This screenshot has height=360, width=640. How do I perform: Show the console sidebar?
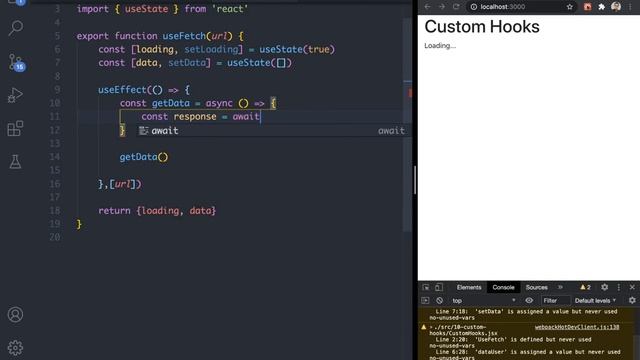[425, 300]
